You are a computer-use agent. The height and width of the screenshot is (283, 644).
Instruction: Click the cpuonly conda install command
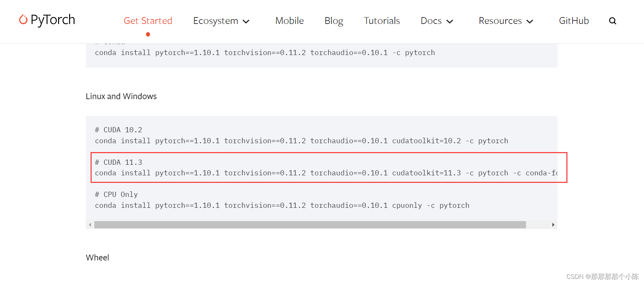(282, 205)
